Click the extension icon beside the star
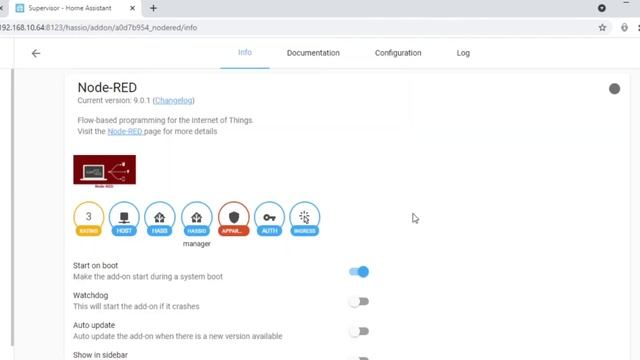 pos(624,28)
